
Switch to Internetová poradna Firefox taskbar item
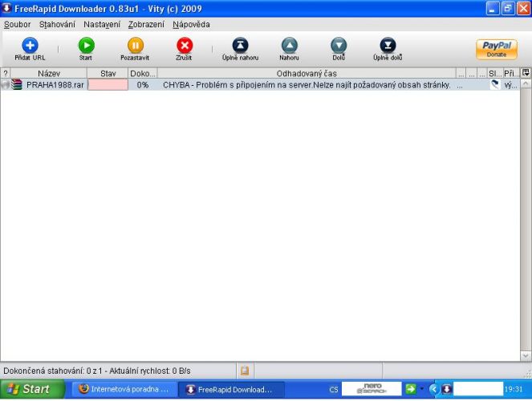tap(124, 389)
